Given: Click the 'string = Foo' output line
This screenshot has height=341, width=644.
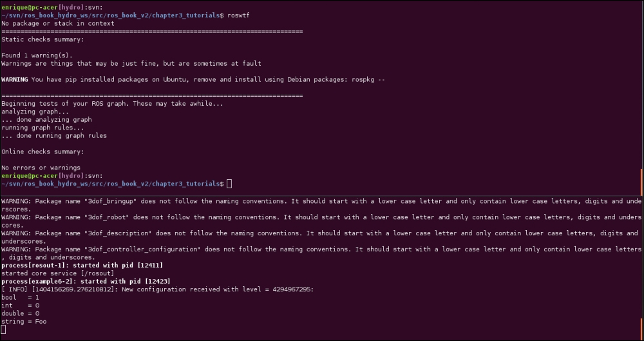Looking at the screenshot, I should pos(24,322).
